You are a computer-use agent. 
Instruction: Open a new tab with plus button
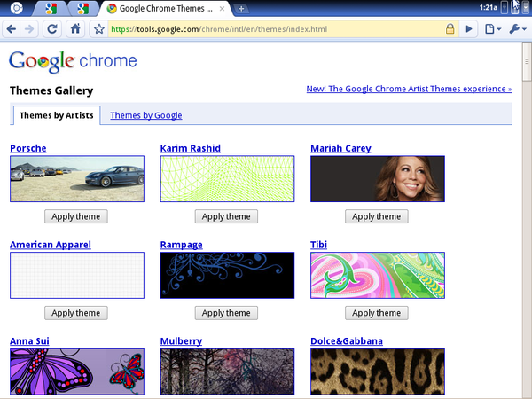(241, 9)
